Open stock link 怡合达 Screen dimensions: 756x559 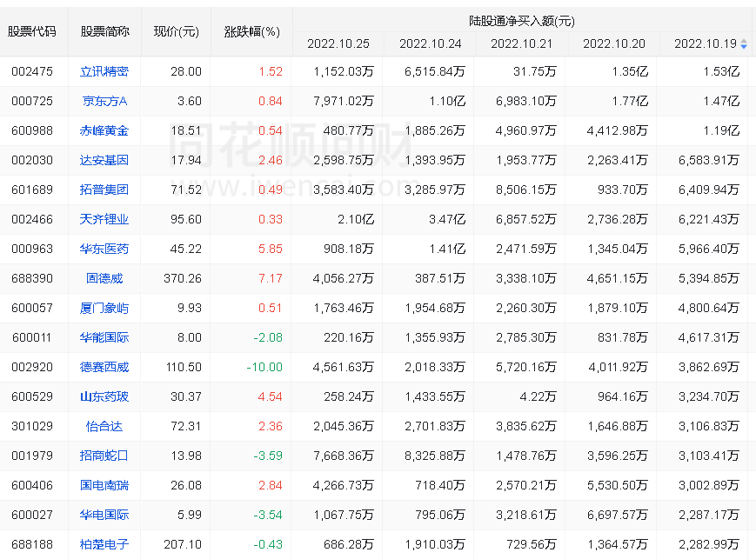[x=104, y=426]
